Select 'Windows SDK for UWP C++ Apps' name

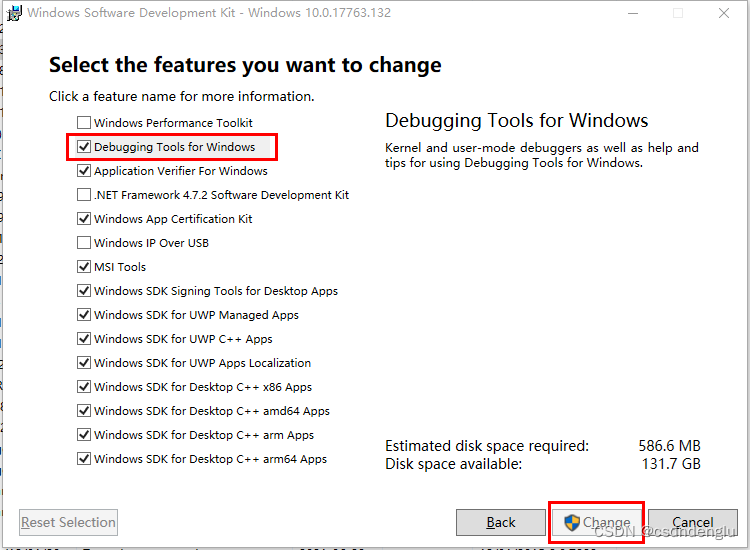(183, 339)
